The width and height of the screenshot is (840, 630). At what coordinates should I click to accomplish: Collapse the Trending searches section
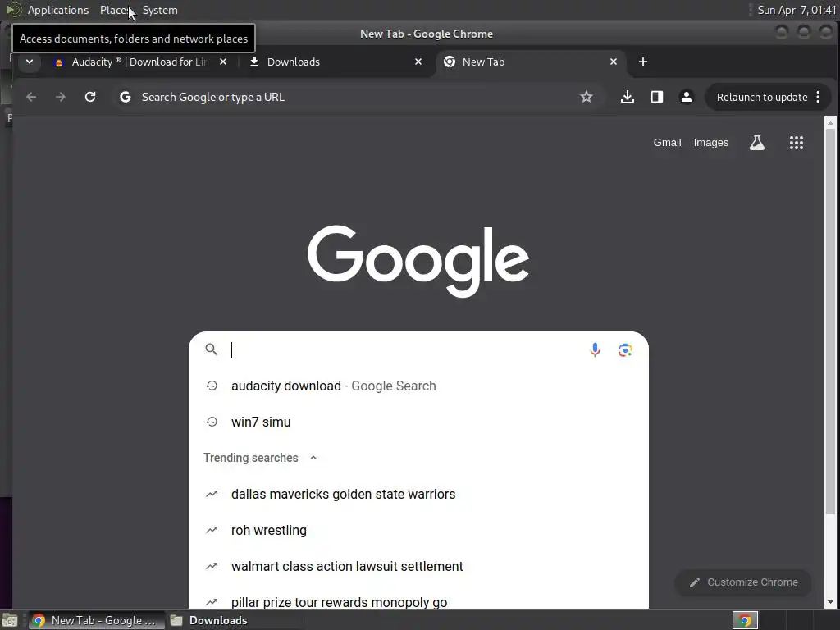[313, 458]
